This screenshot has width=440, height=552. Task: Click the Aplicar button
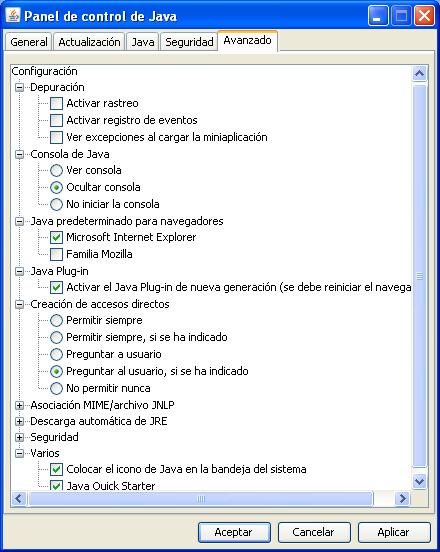pyautogui.click(x=394, y=532)
